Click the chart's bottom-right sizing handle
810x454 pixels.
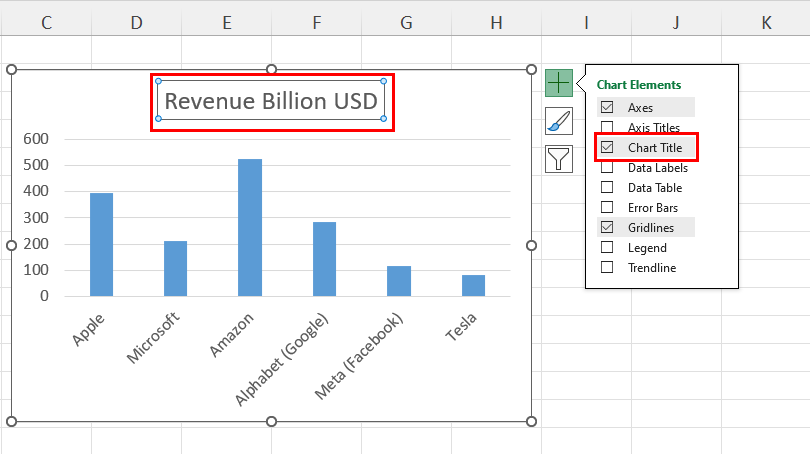click(531, 421)
